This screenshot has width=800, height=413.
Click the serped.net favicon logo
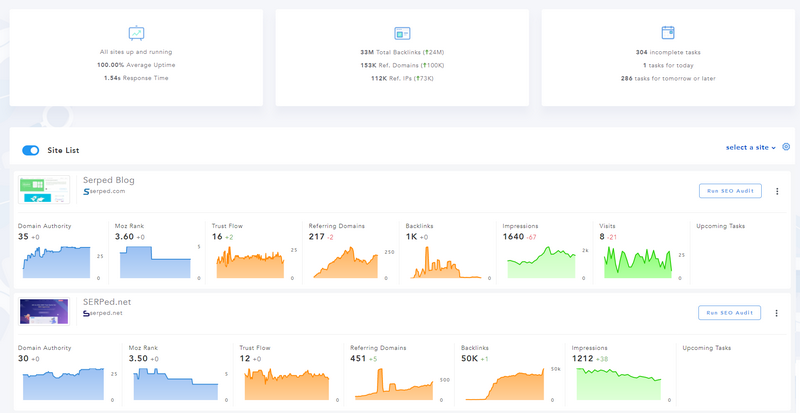[x=86, y=313]
